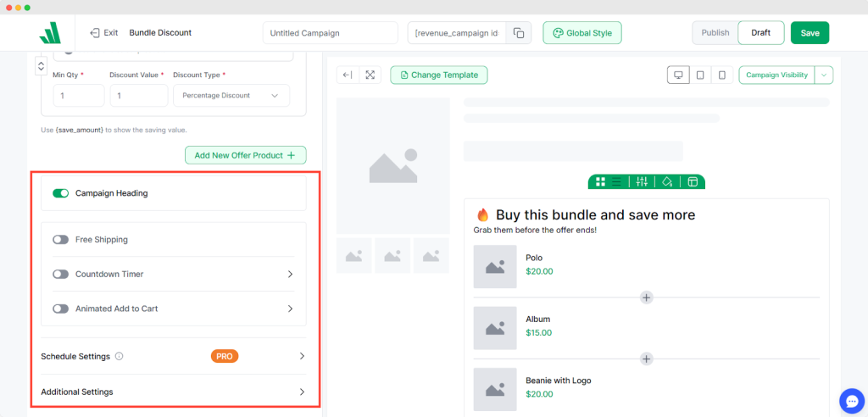The height and width of the screenshot is (417, 868).
Task: Open Global Style settings
Action: click(582, 33)
